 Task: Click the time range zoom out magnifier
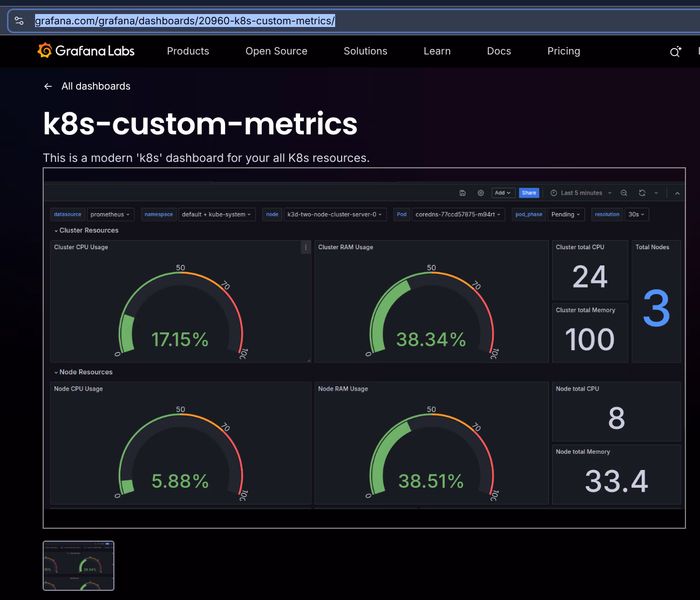pyautogui.click(x=624, y=193)
